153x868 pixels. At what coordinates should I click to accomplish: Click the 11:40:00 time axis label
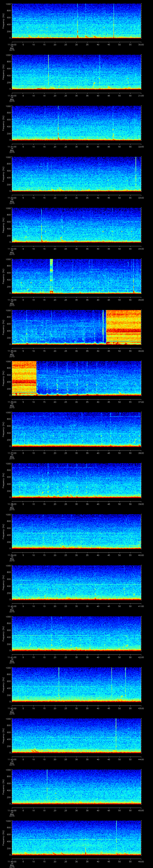[12, 606]
